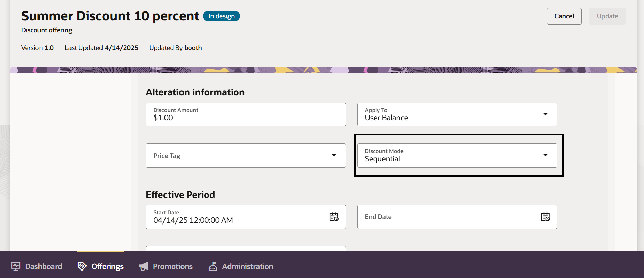
Task: Click the In design status badge
Action: click(221, 16)
